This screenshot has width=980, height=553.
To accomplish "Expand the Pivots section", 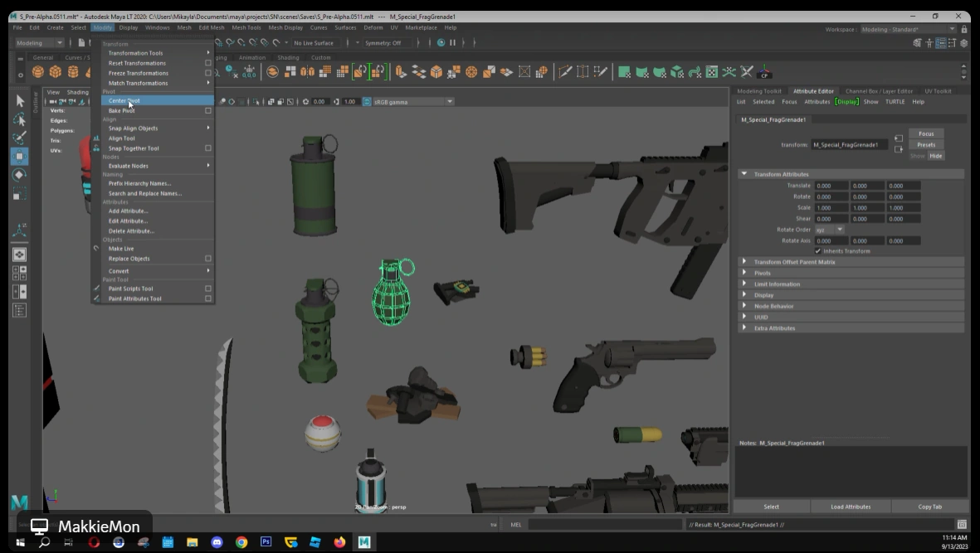I will point(762,273).
